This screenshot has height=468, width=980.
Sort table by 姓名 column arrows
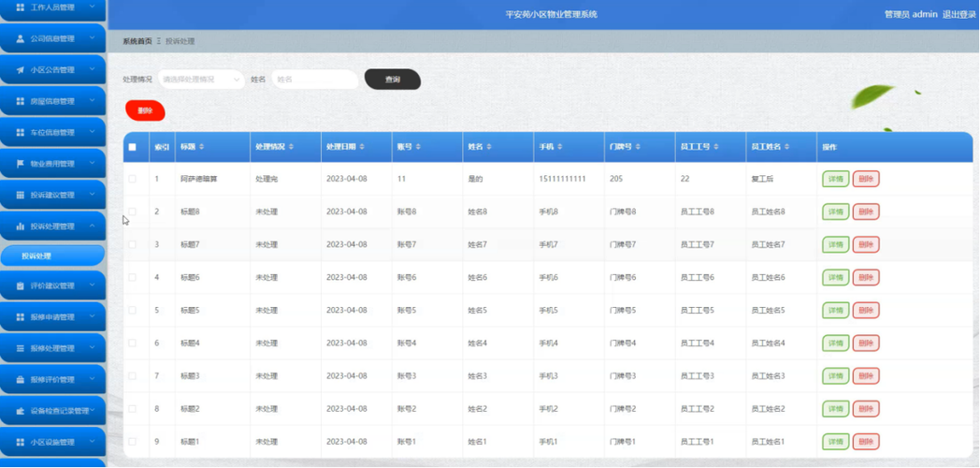coord(489,147)
